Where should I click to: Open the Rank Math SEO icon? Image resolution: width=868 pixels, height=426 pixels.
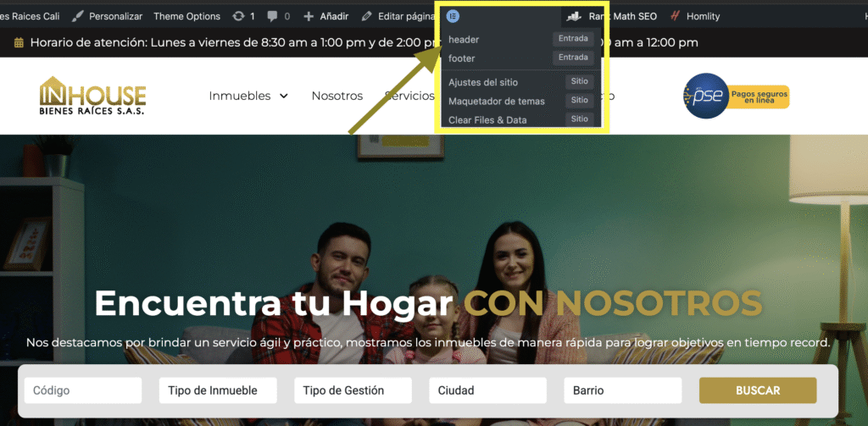click(x=576, y=16)
